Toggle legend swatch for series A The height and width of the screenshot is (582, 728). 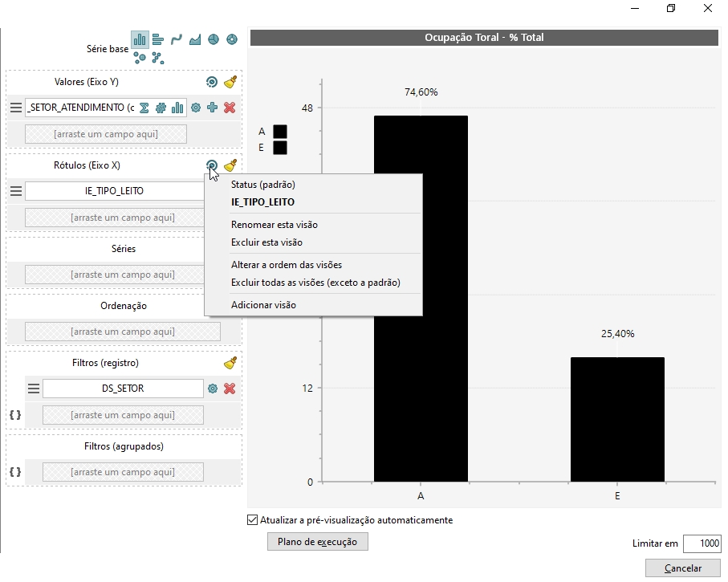[280, 132]
